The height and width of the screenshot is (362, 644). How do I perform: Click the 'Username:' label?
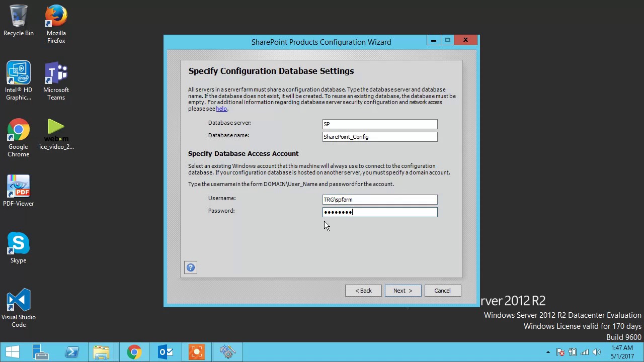(x=222, y=198)
